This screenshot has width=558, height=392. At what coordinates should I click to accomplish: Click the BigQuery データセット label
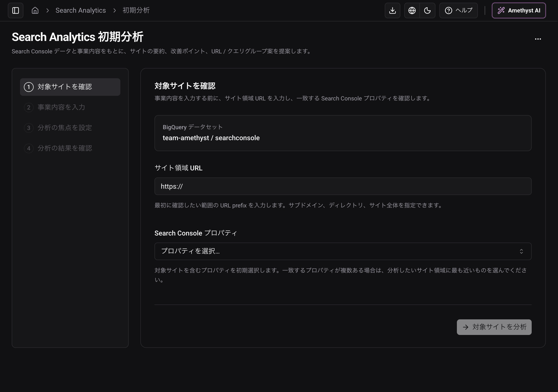[192, 127]
